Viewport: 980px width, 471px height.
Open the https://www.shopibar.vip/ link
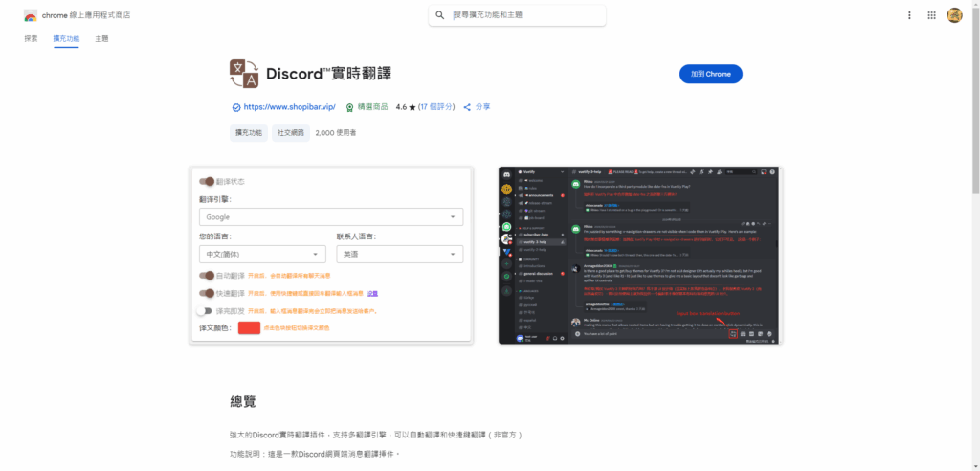[x=289, y=107]
